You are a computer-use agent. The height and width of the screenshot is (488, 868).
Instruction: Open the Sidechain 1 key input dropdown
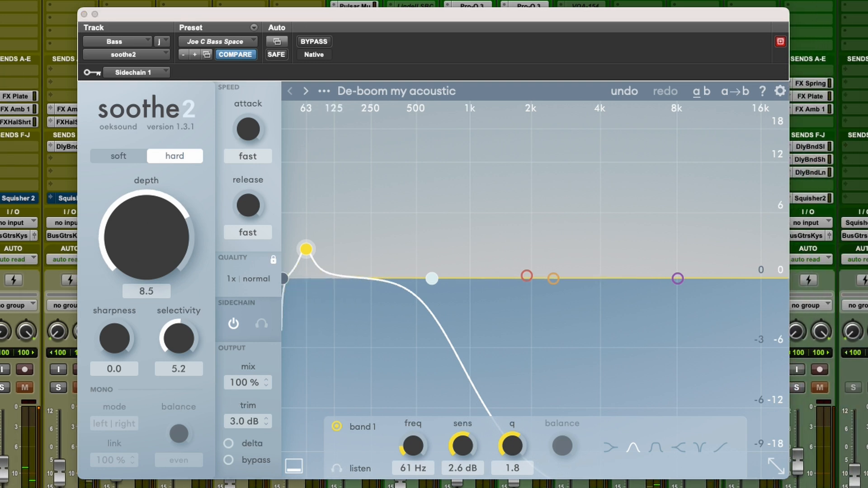pos(136,72)
